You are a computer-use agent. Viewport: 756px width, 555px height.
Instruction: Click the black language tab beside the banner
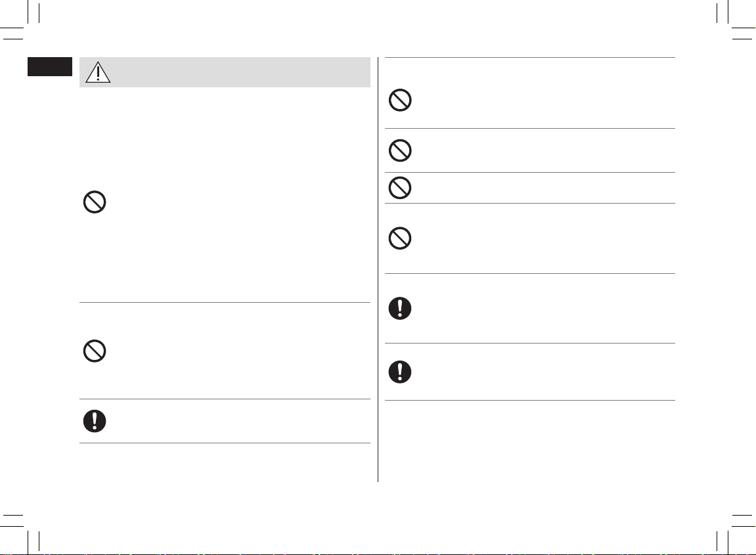pos(50,66)
